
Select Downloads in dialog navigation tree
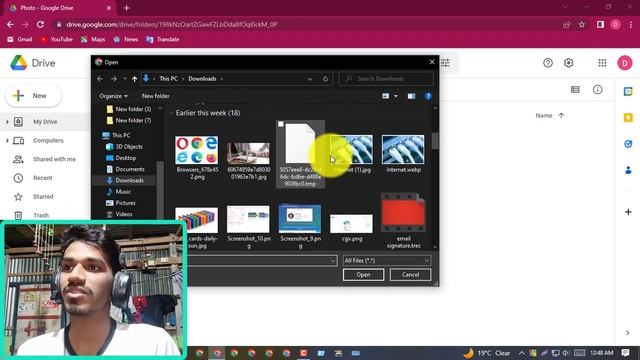129,180
